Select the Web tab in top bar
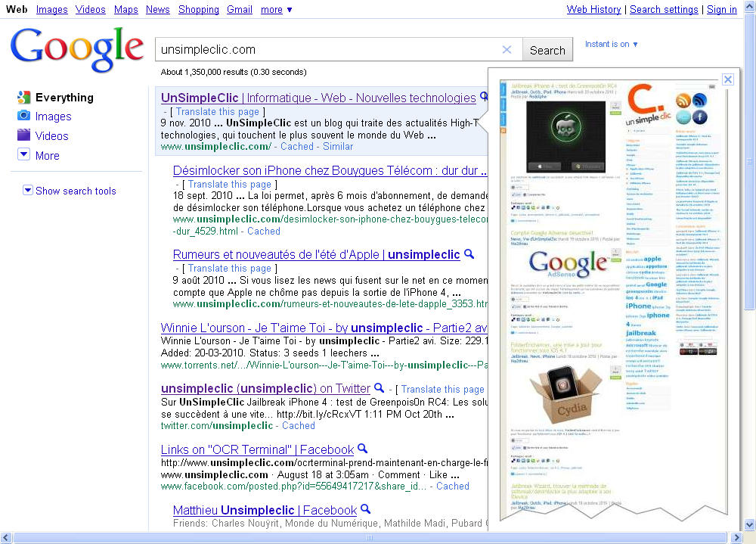 pyautogui.click(x=17, y=10)
